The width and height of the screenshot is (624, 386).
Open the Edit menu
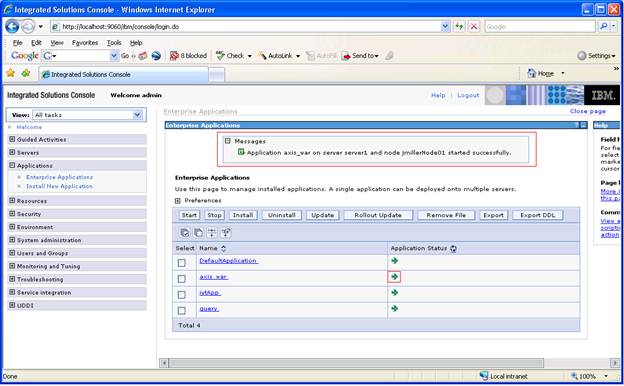click(36, 43)
